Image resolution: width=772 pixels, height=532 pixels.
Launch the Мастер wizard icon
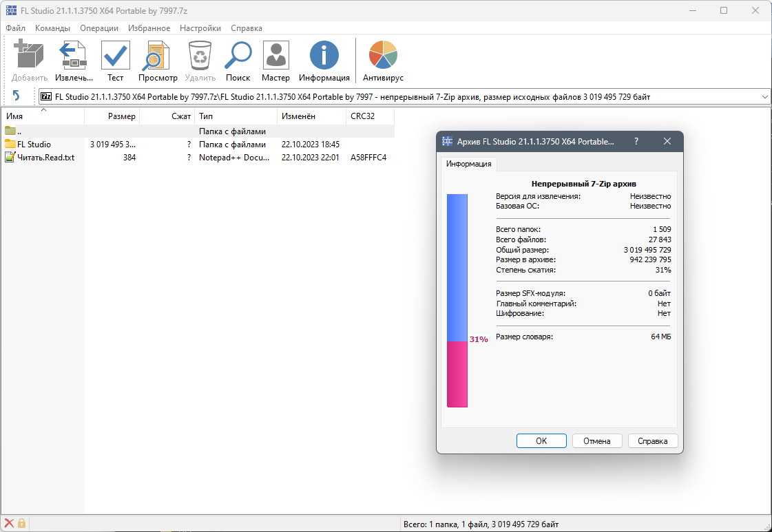pos(275,54)
